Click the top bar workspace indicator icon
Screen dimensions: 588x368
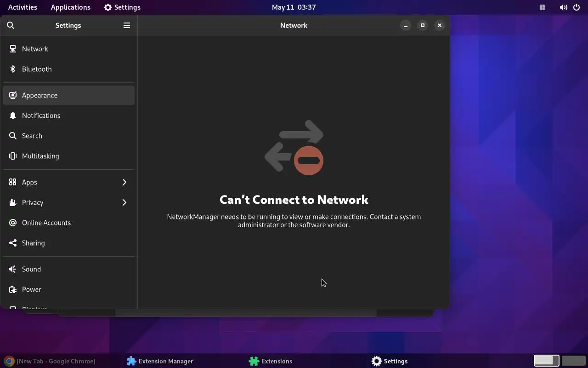pyautogui.click(x=543, y=7)
